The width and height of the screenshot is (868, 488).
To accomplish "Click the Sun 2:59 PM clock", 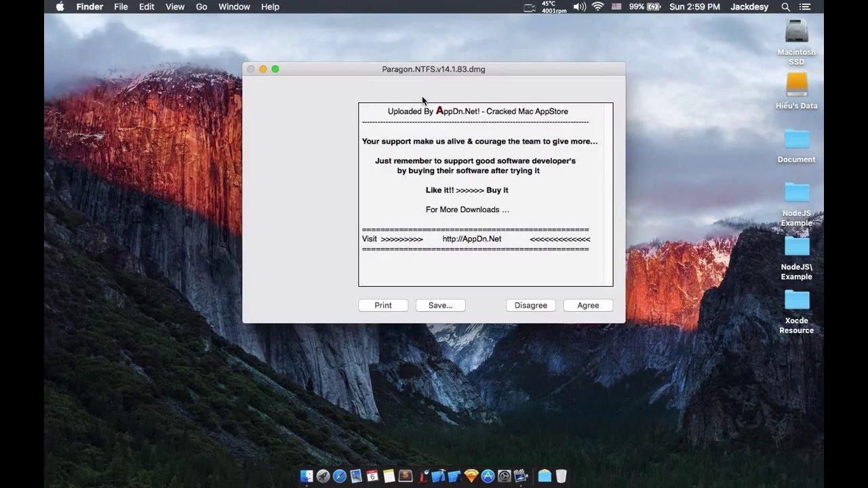I will [x=694, y=7].
